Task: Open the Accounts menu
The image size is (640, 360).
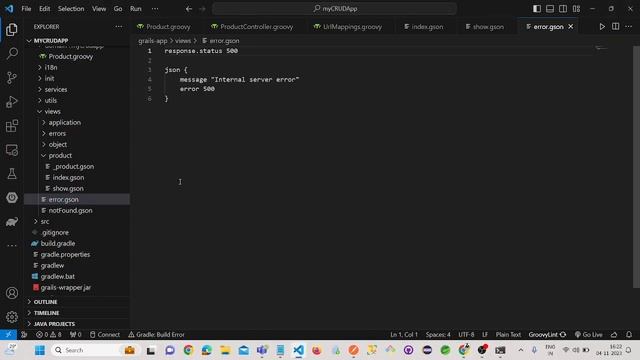Action: click(x=12, y=293)
